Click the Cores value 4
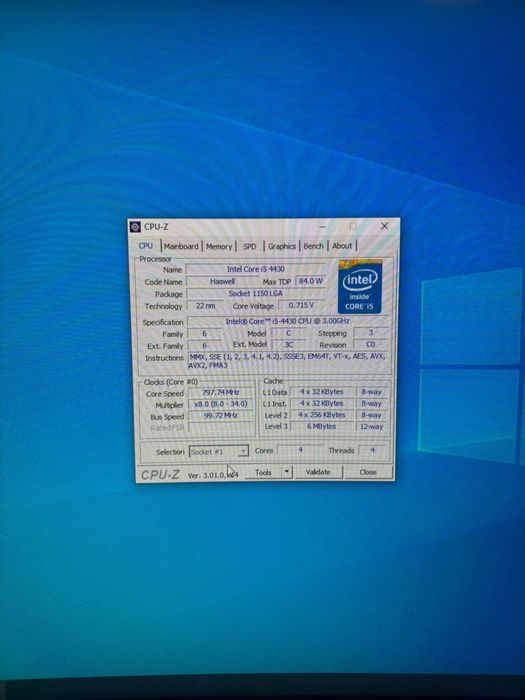This screenshot has height=700, width=525. (x=300, y=450)
